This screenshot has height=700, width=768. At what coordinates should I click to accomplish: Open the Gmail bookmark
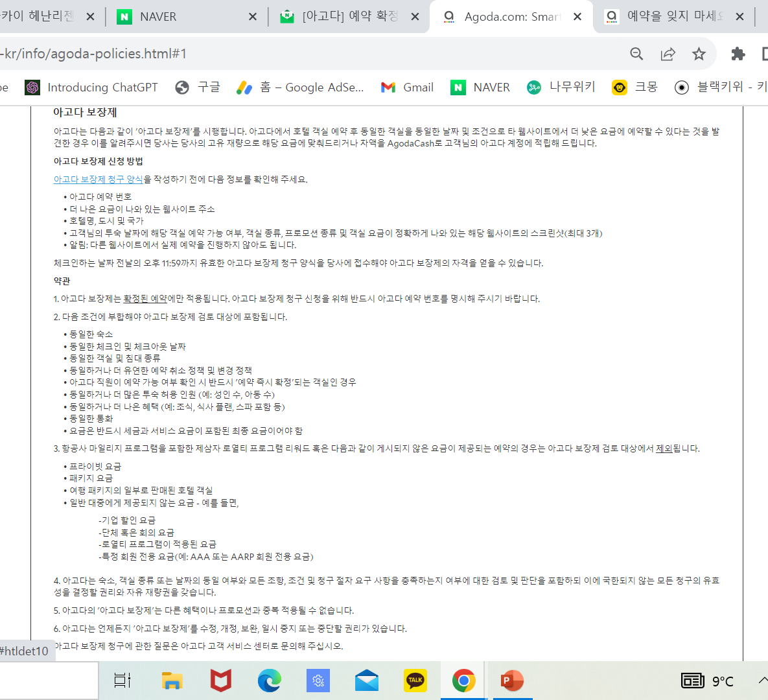(407, 87)
